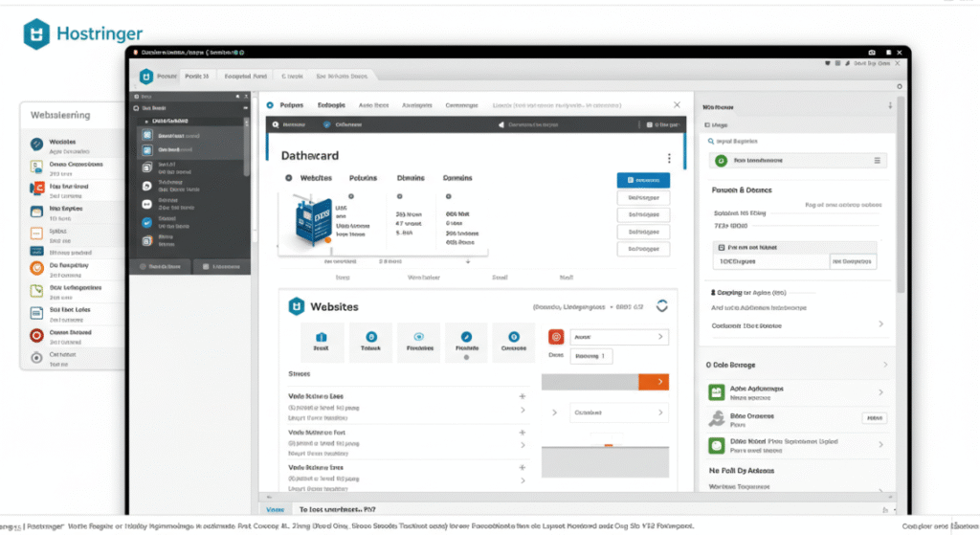Click the document-with-database icon in the white sidebar
Screen dimensions: 980x535
tap(37, 167)
